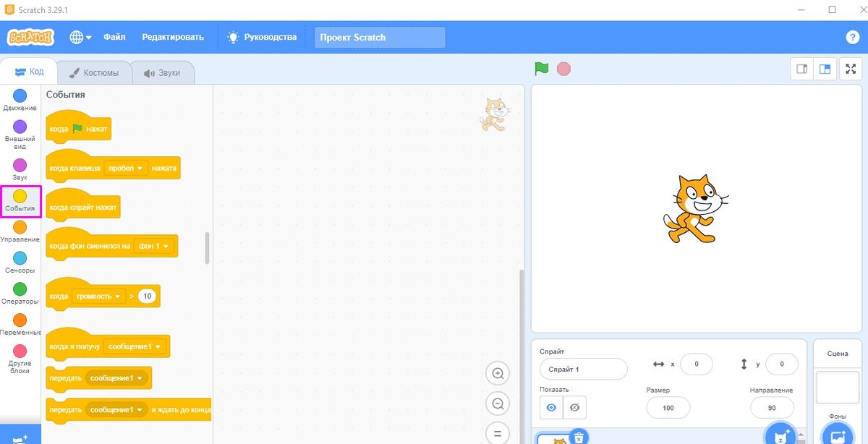Open the Редактировать menu
The width and height of the screenshot is (868, 444).
pyautogui.click(x=173, y=37)
